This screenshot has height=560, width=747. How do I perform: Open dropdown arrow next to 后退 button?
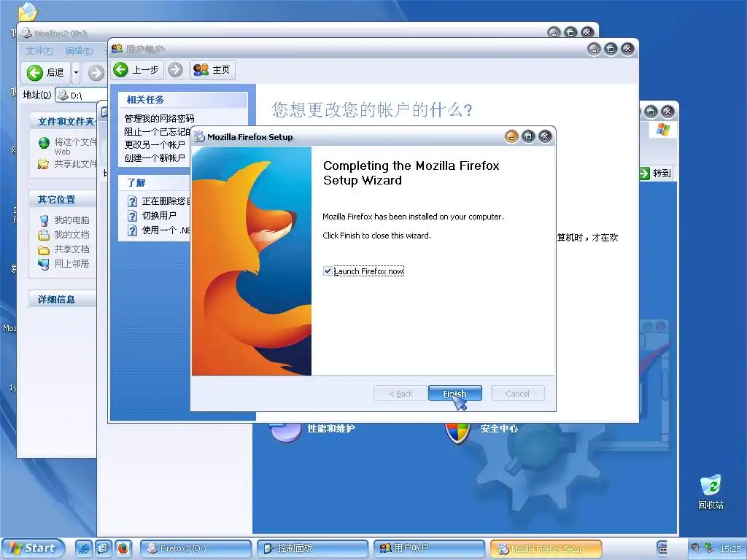tap(76, 73)
